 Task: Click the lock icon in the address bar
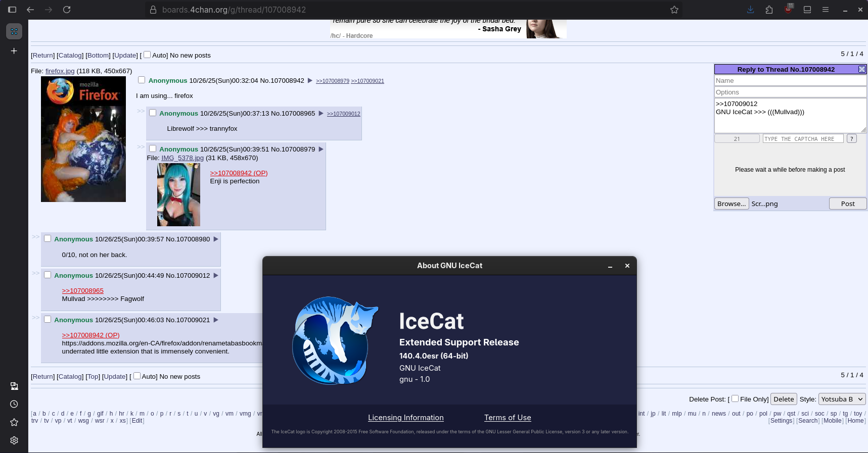153,10
